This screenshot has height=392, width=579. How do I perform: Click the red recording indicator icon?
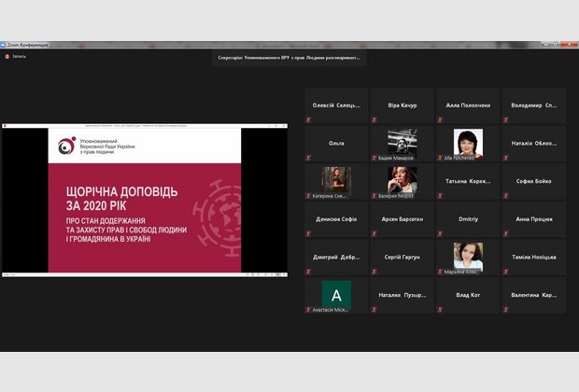pyautogui.click(x=7, y=57)
